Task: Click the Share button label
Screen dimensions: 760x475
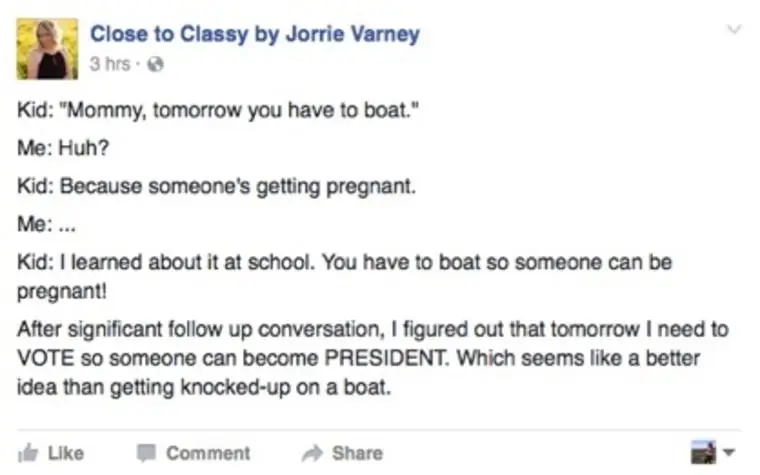Action: click(357, 453)
